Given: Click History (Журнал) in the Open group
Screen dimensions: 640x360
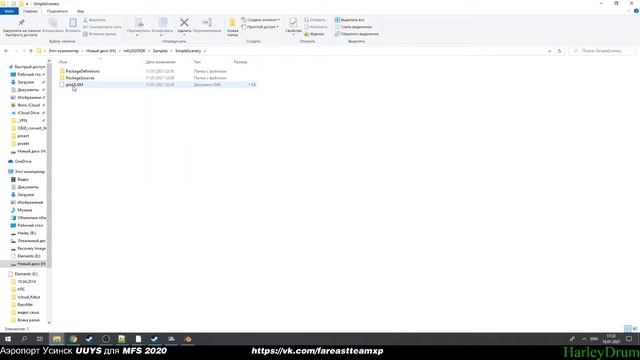Looking at the screenshot, I should tap(314, 34).
